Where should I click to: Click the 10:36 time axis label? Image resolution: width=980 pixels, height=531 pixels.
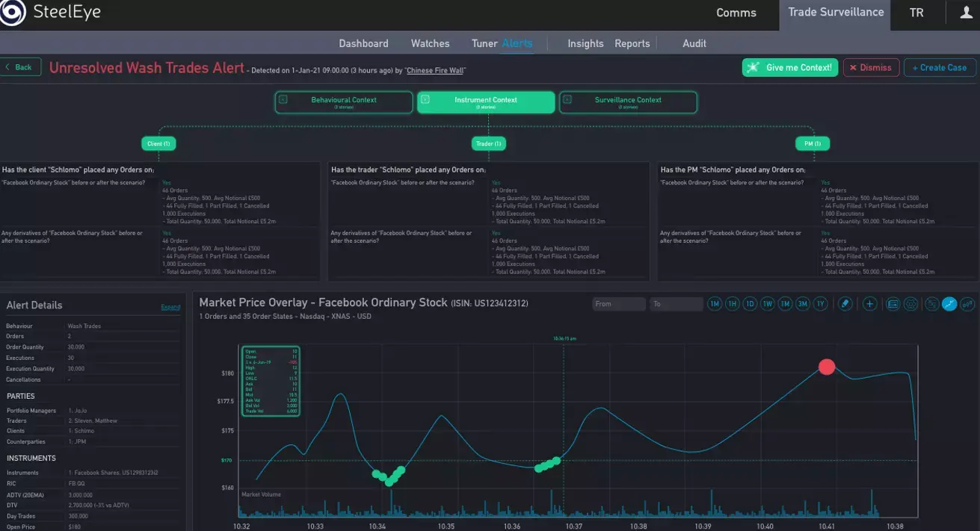click(x=513, y=526)
